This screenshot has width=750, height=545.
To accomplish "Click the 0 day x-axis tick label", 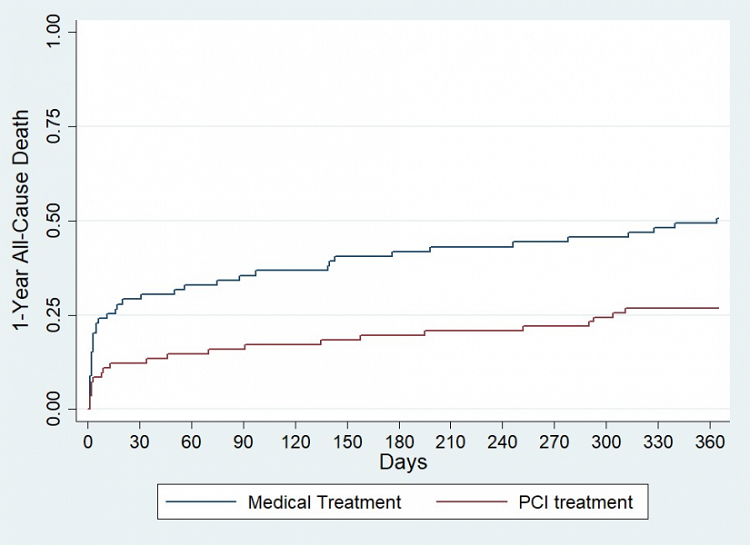I will click(x=88, y=441).
